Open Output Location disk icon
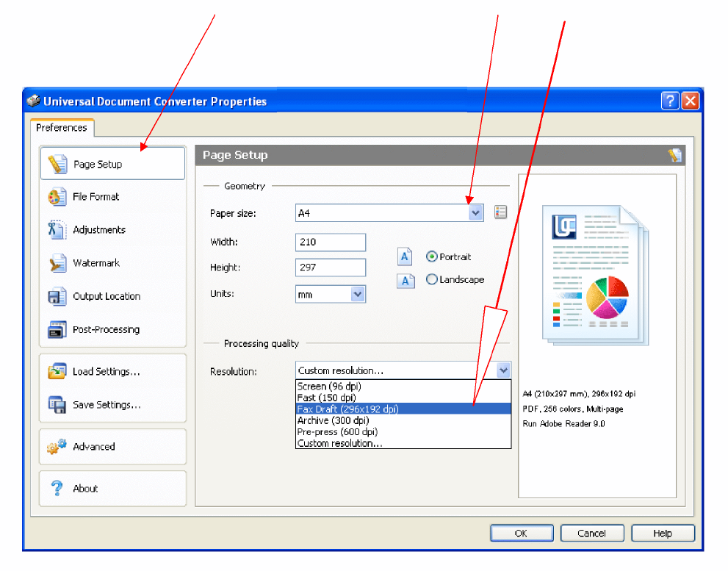 coord(57,296)
